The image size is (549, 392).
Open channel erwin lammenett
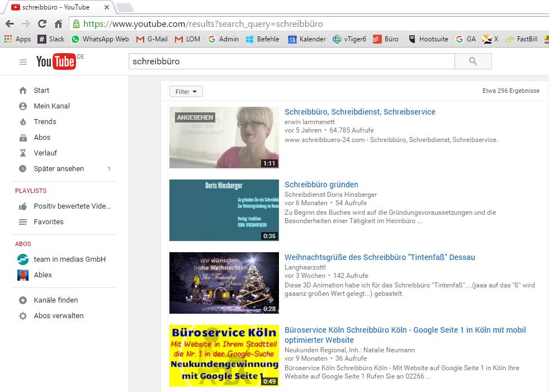point(310,122)
